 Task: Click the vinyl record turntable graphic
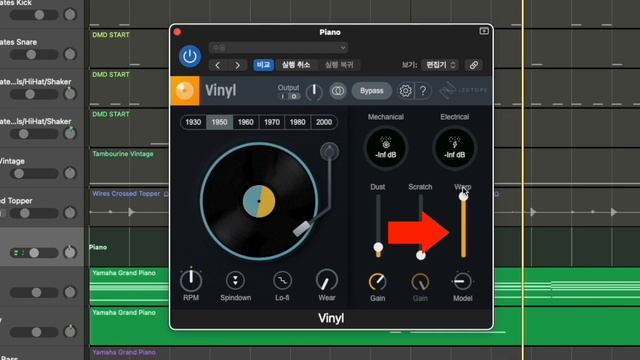pyautogui.click(x=259, y=201)
